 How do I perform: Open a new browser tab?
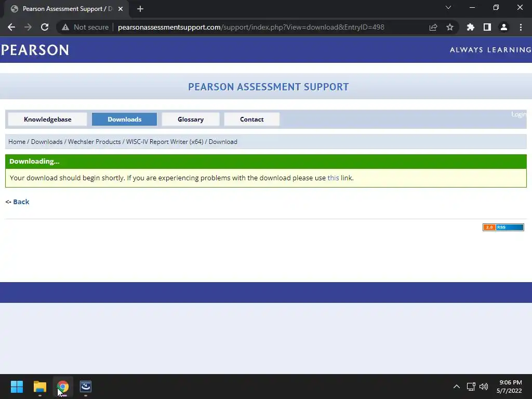click(140, 9)
